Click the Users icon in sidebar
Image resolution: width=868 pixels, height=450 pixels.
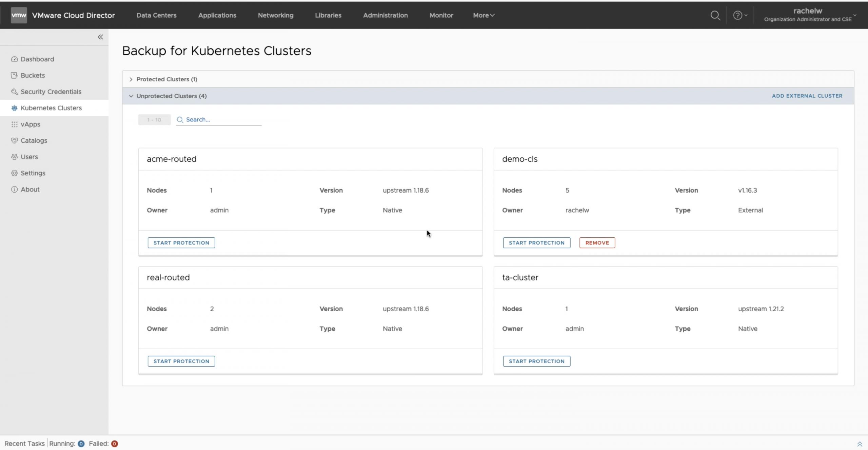pyautogui.click(x=14, y=157)
